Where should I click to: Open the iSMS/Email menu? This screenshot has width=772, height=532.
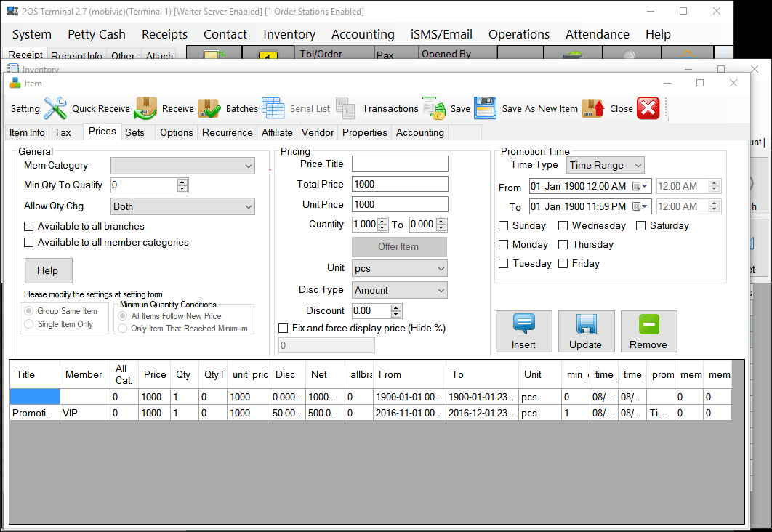tap(441, 34)
